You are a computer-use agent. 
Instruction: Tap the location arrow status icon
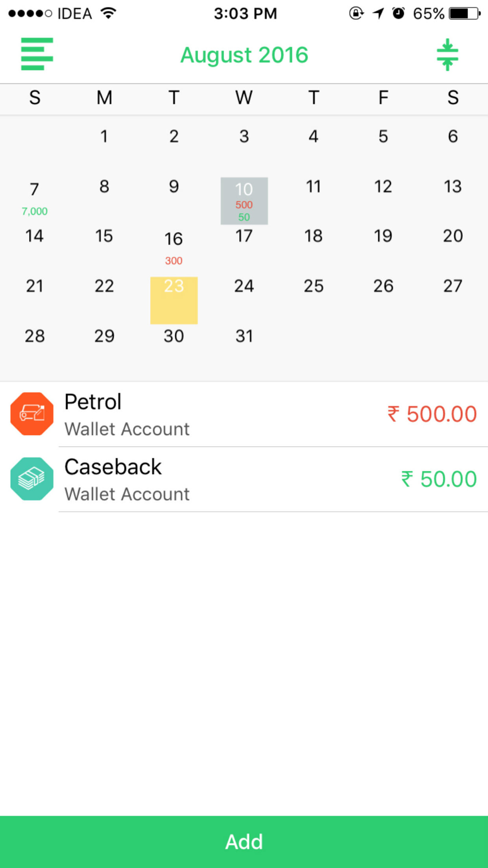[378, 13]
